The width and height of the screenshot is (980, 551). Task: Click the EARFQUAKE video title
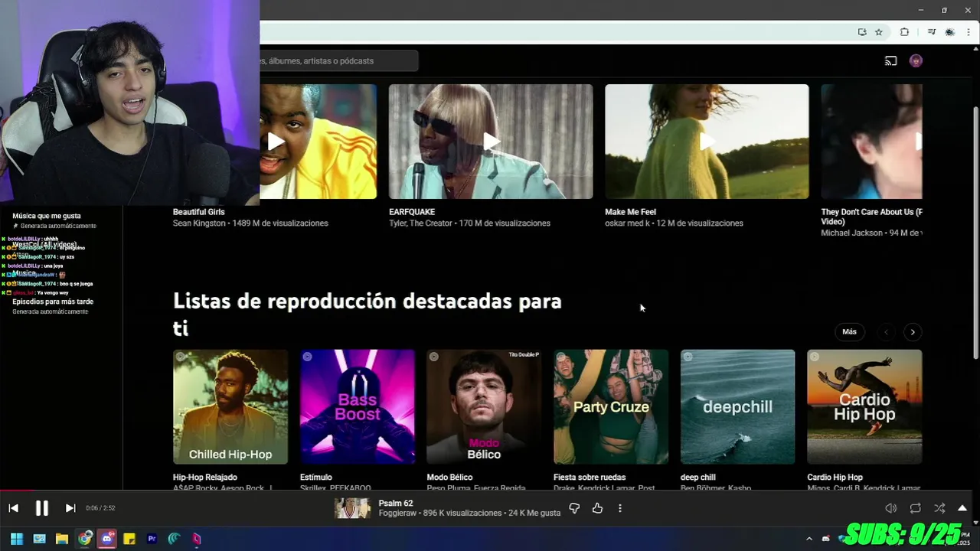pos(412,212)
